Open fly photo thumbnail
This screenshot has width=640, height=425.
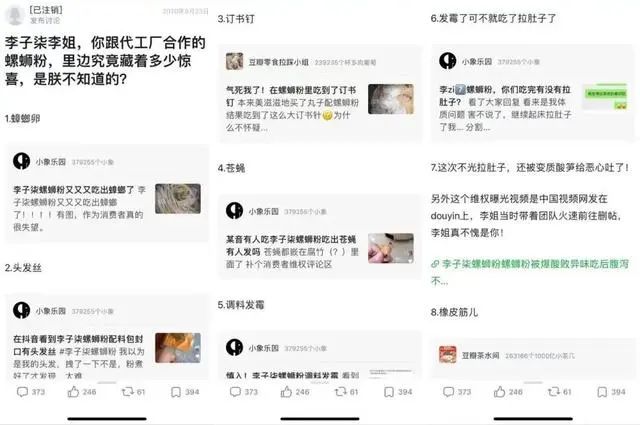tap(391, 248)
